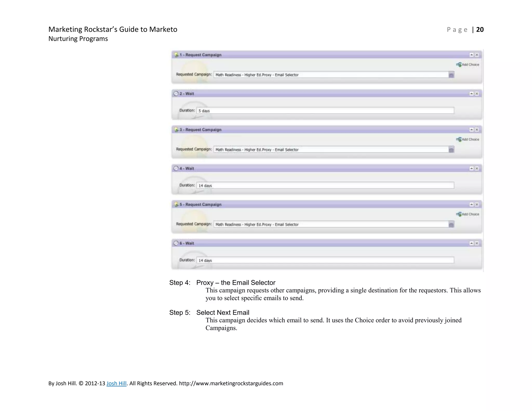
Task: Click the marketingrockstarguides.com URL text
Action: coord(231,383)
